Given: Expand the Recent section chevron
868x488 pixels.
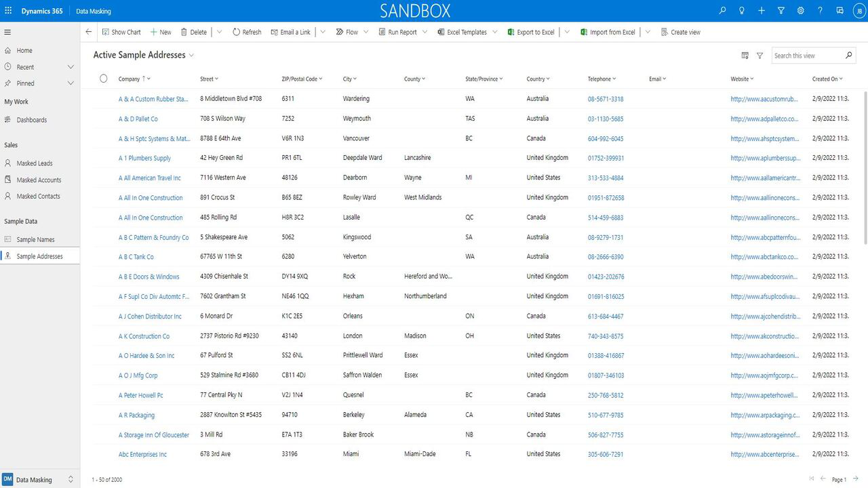Looking at the screenshot, I should (x=71, y=67).
